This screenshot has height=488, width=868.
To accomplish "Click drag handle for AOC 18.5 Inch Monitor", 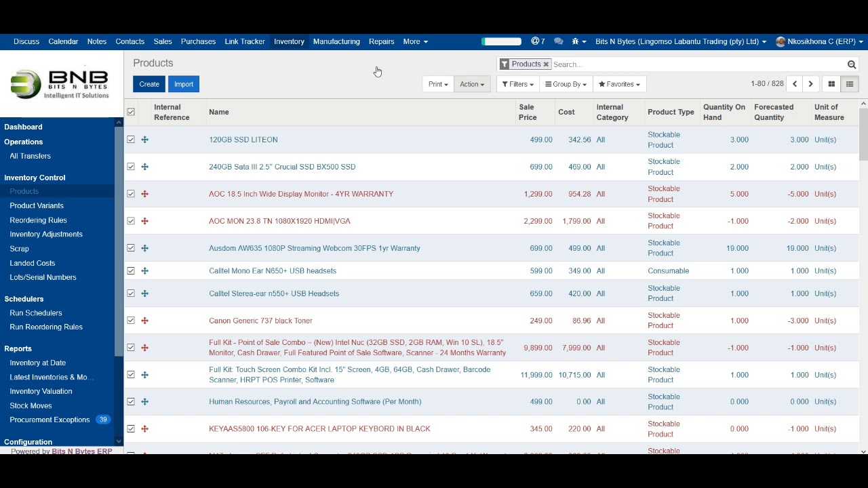I will (144, 194).
